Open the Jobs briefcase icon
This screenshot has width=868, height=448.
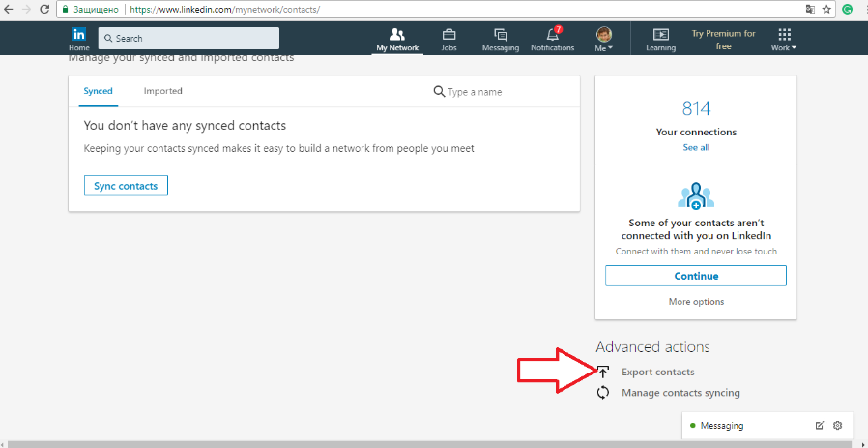[x=448, y=35]
